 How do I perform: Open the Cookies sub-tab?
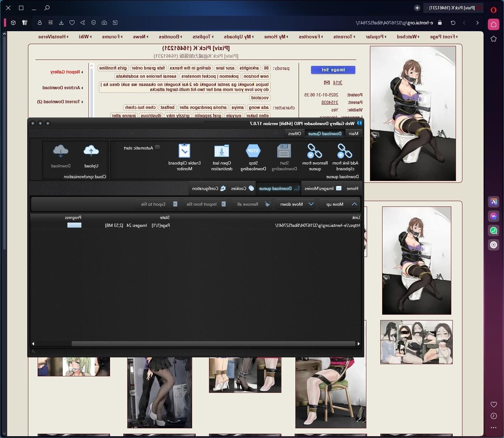click(x=242, y=188)
